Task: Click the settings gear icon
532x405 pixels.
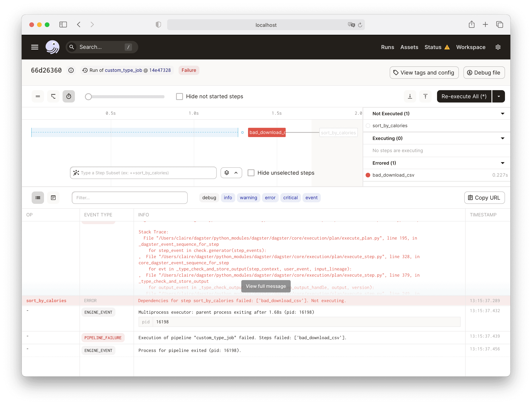Action: (498, 47)
